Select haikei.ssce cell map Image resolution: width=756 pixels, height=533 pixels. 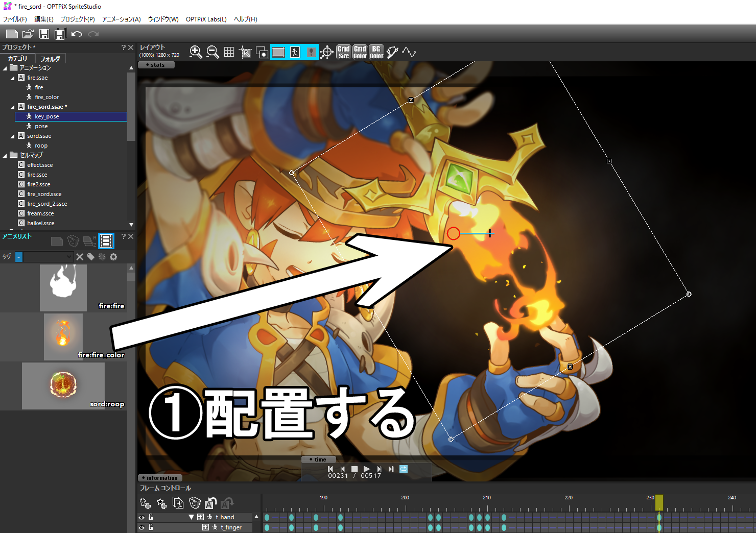(x=41, y=223)
